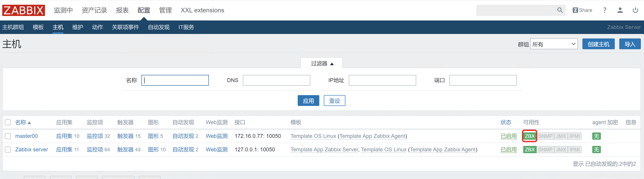Tick the Zabbix server row checkbox
Viewport: 644px width, 179px height.
[x=8, y=150]
